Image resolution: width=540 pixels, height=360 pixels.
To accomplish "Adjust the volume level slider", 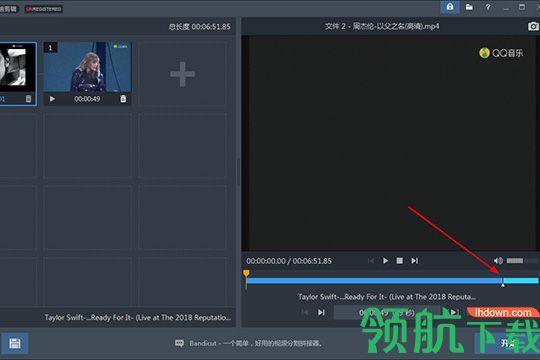I will (521, 261).
